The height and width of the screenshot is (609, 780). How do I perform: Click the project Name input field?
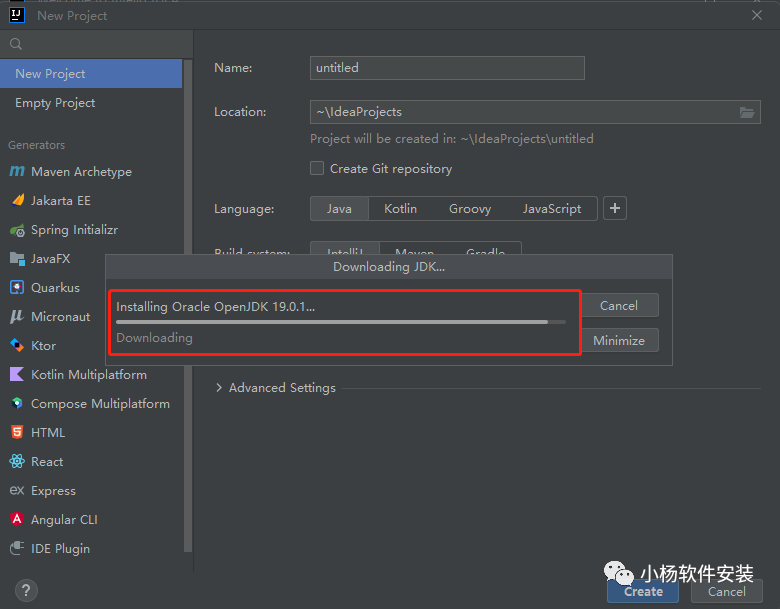(447, 68)
